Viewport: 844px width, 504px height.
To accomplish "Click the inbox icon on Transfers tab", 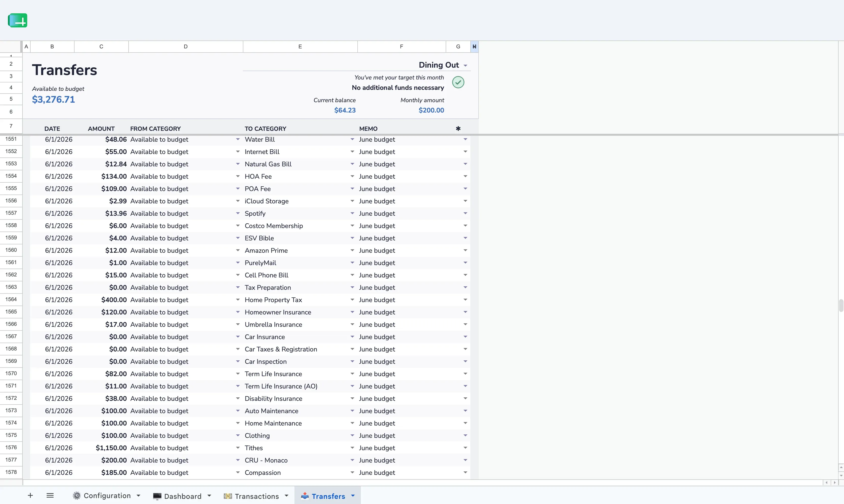I will point(305,496).
